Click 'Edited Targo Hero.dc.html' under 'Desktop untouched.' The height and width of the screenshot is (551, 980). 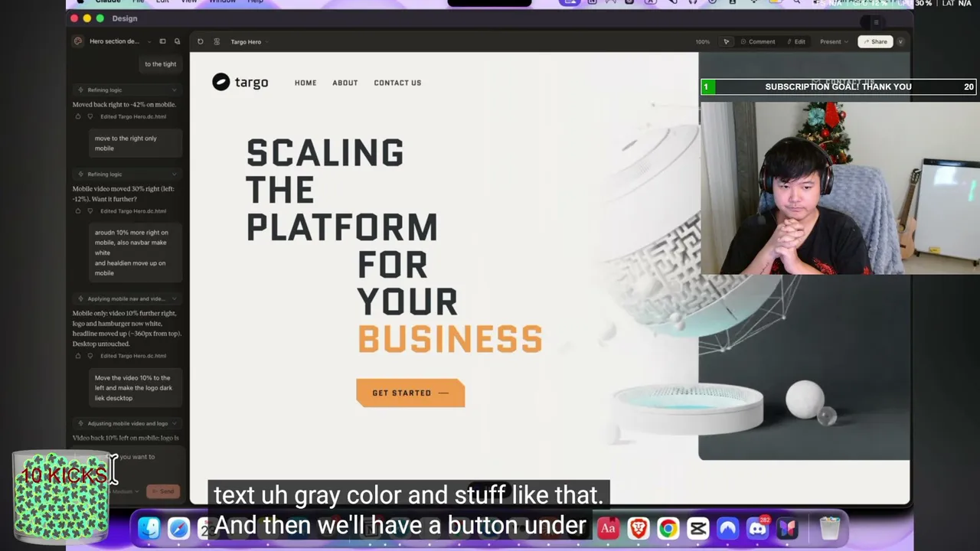[x=133, y=356]
